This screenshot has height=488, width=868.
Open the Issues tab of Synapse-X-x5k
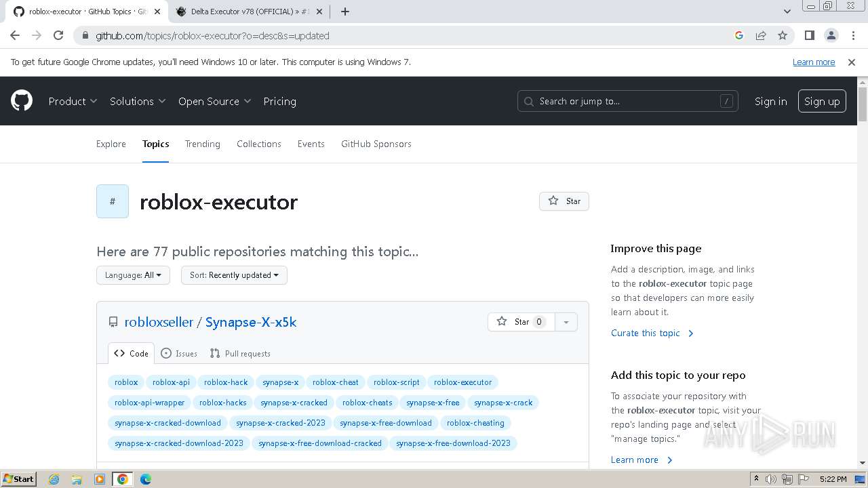click(179, 353)
